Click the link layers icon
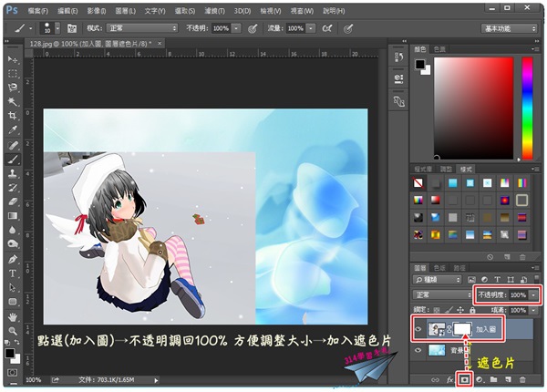 tap(435, 379)
